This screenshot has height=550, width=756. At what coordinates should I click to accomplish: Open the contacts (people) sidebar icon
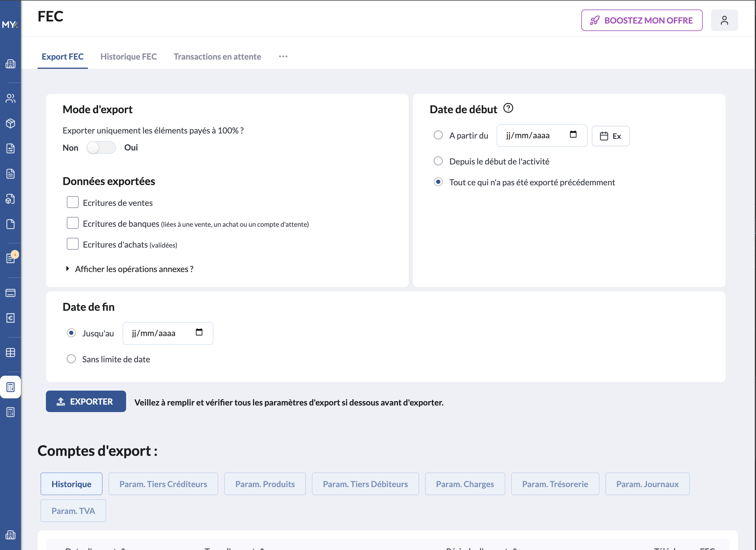10,98
